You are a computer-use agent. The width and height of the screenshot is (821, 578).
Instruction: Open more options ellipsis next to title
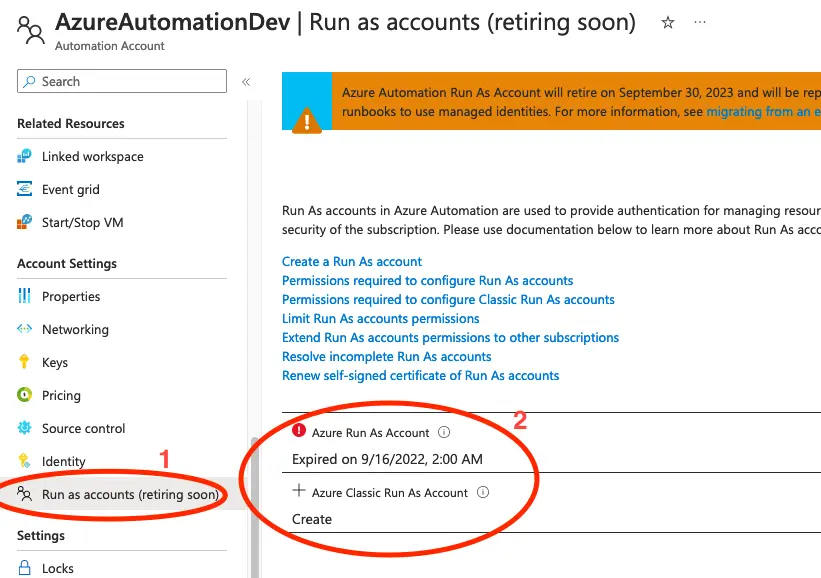pyautogui.click(x=699, y=23)
